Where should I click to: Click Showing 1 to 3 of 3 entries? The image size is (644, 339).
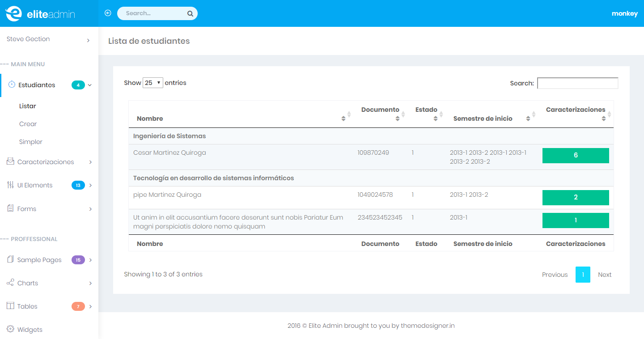pyautogui.click(x=163, y=274)
